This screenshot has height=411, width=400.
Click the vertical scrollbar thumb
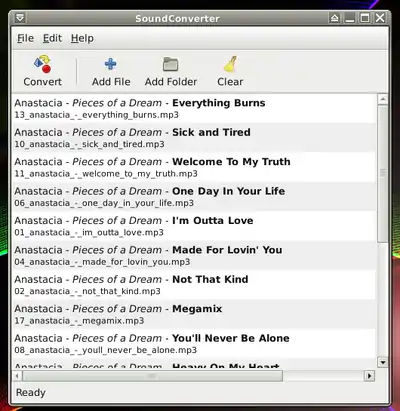[x=383, y=174]
